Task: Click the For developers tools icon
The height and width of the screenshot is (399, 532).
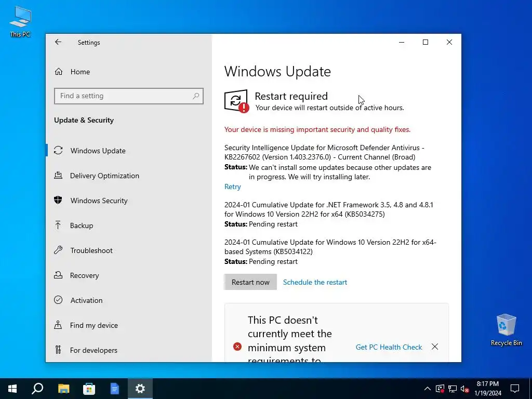Action: [x=58, y=350]
